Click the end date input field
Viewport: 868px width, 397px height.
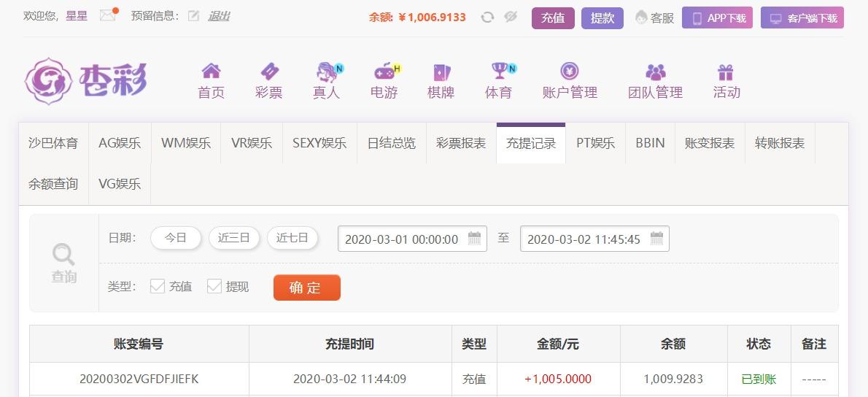594,239
